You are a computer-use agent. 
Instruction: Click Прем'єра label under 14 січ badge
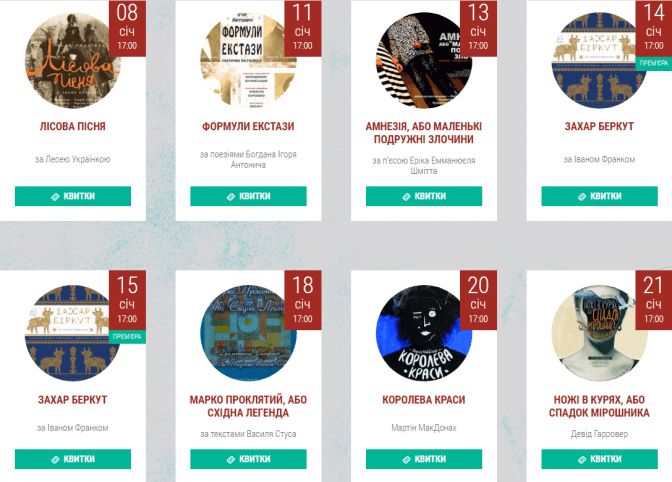click(654, 63)
